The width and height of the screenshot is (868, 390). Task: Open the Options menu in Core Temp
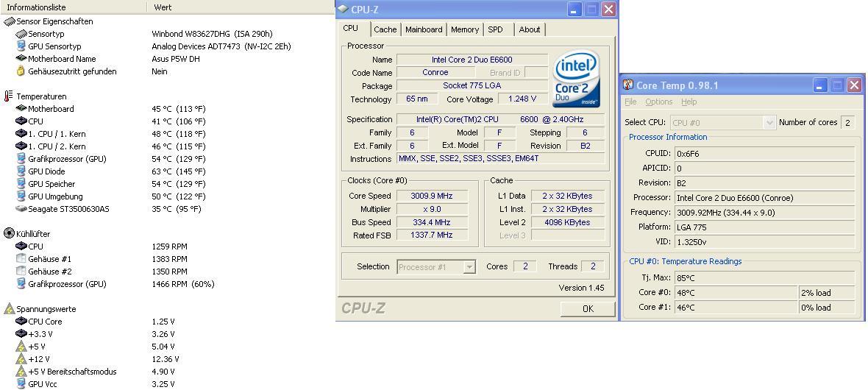tap(659, 102)
